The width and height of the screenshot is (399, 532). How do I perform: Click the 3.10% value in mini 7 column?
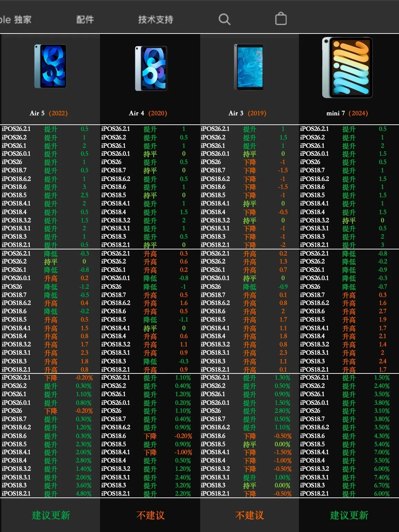coord(382,411)
